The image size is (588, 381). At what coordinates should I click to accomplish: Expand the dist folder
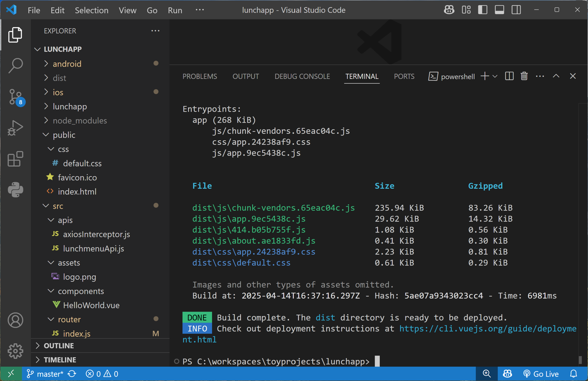click(x=100, y=78)
